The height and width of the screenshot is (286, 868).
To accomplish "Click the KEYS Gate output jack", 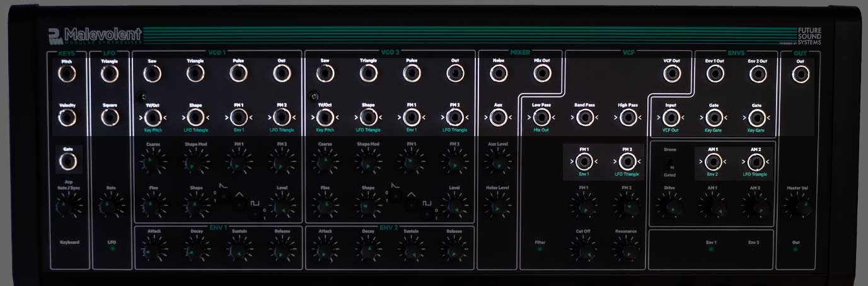I will coord(67,162).
